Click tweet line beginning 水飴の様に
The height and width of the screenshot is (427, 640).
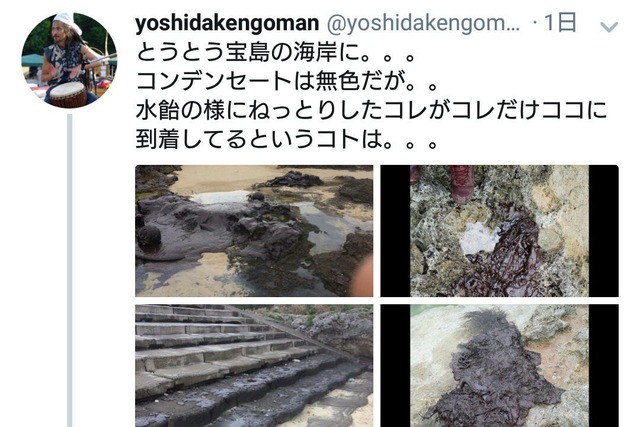tap(371, 110)
